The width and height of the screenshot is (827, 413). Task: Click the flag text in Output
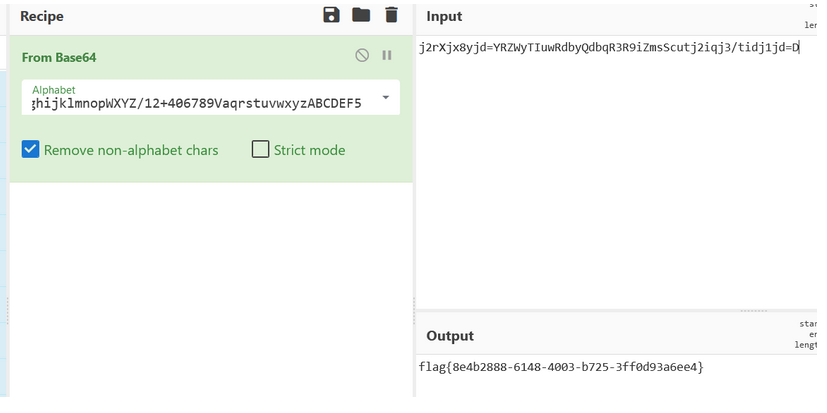click(561, 368)
